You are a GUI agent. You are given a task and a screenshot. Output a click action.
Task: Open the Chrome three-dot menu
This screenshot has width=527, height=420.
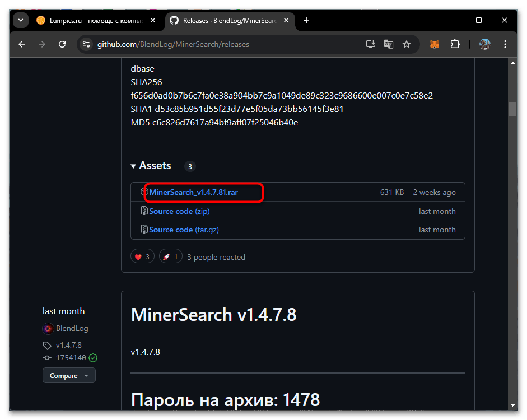coord(505,44)
